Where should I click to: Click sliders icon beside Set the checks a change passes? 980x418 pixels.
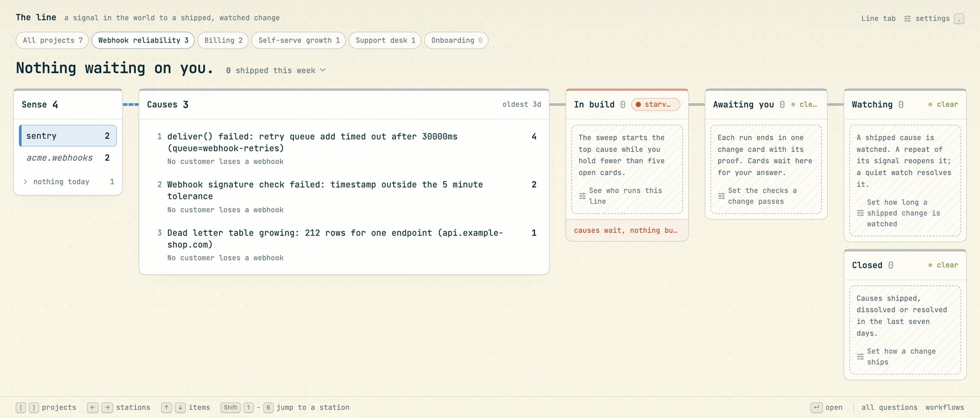[721, 196]
